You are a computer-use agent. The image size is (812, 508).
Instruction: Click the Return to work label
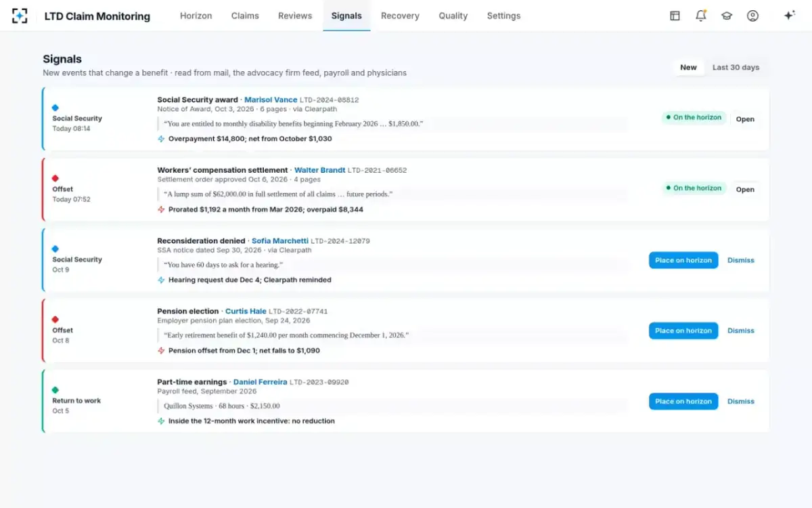[76, 400]
